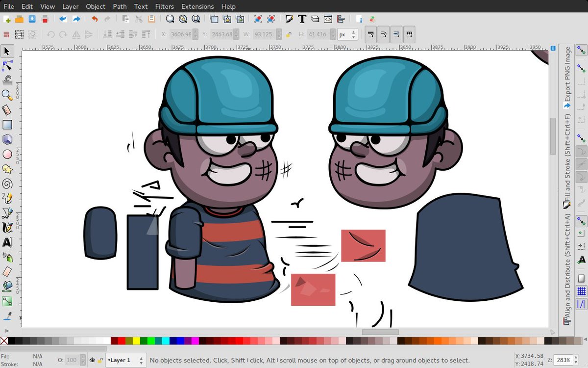This screenshot has width=588, height=368.
Task: Zoom to fit selection
Action: (170, 19)
